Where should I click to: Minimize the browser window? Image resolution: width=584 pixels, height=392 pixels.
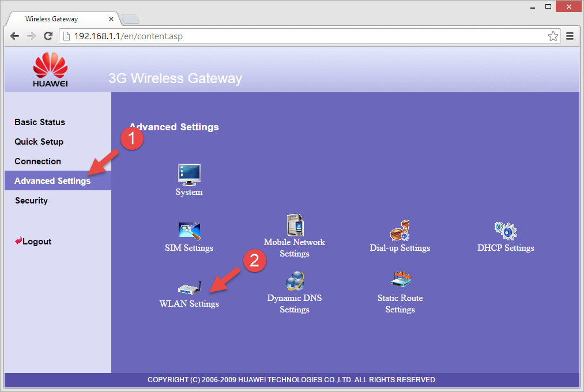tap(533, 7)
